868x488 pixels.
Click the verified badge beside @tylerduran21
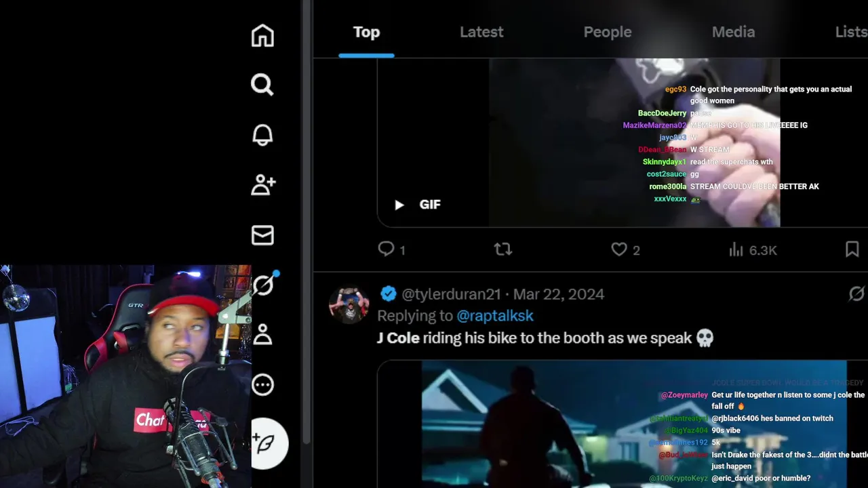tap(389, 293)
